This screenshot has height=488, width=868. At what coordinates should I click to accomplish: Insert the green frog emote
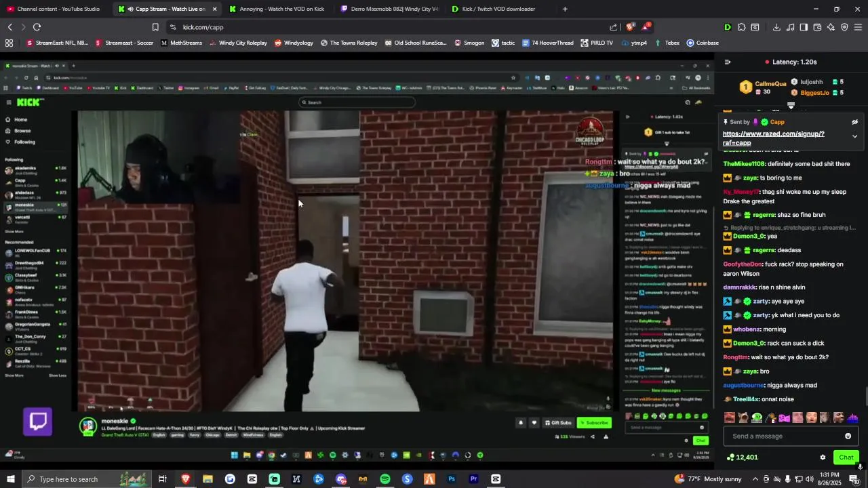757,418
